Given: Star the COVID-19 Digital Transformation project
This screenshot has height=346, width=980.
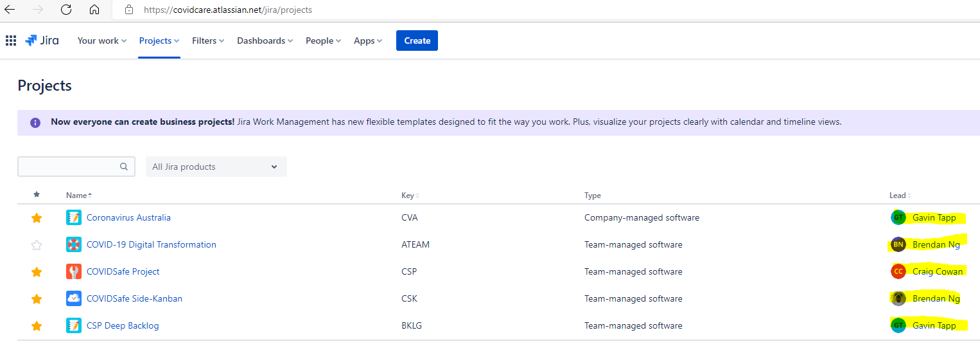Looking at the screenshot, I should tap(37, 245).
